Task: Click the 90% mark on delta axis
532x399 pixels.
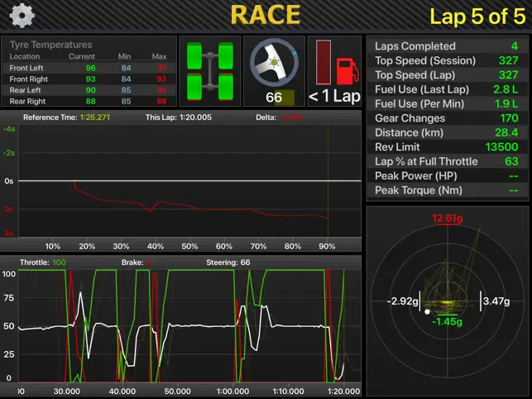Action: point(327,246)
